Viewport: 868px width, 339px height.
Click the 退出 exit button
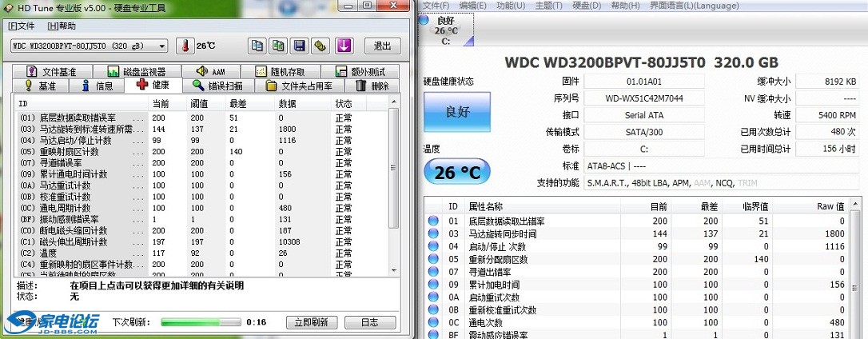pyautogui.click(x=383, y=46)
